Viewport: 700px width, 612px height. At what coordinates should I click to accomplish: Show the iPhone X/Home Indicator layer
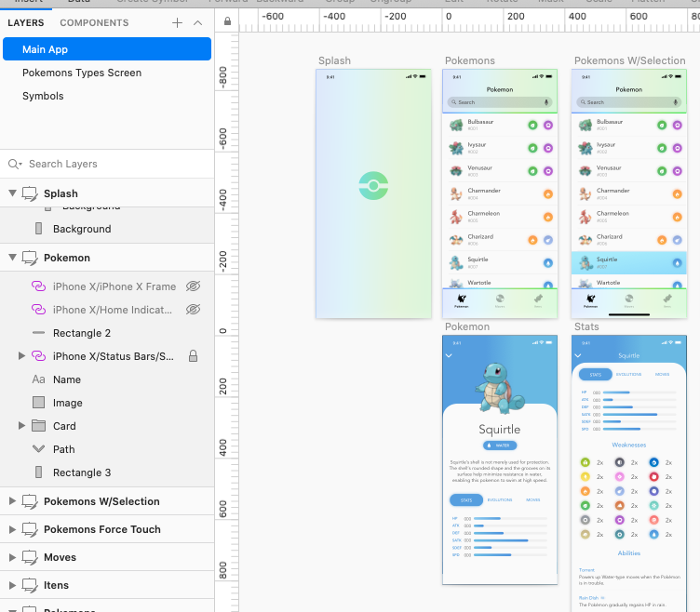pyautogui.click(x=193, y=310)
